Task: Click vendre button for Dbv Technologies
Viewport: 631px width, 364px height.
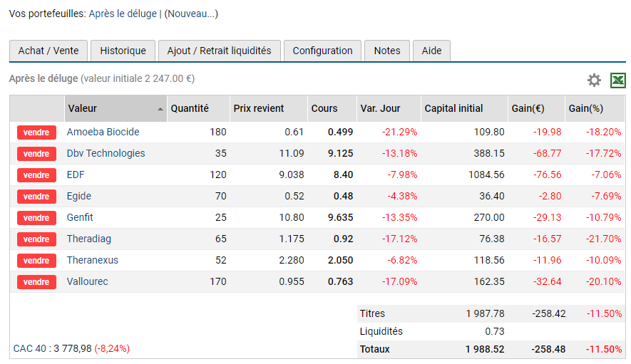Action: [x=36, y=154]
